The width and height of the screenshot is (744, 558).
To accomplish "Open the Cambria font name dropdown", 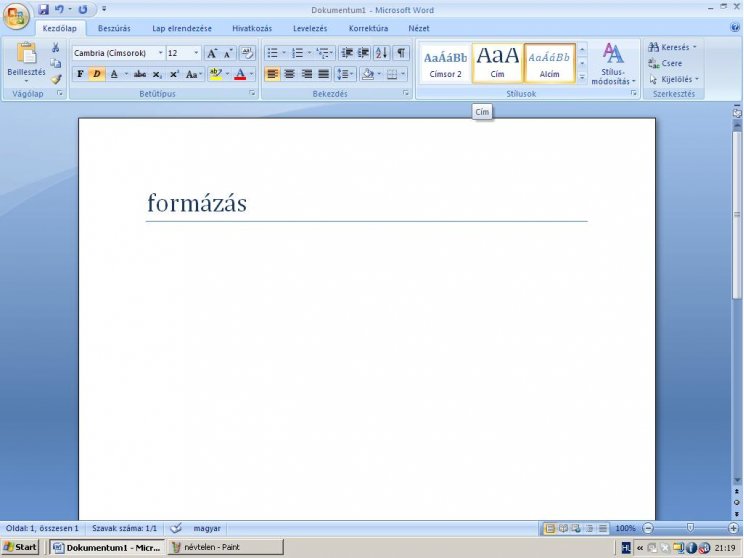I will pos(160,53).
